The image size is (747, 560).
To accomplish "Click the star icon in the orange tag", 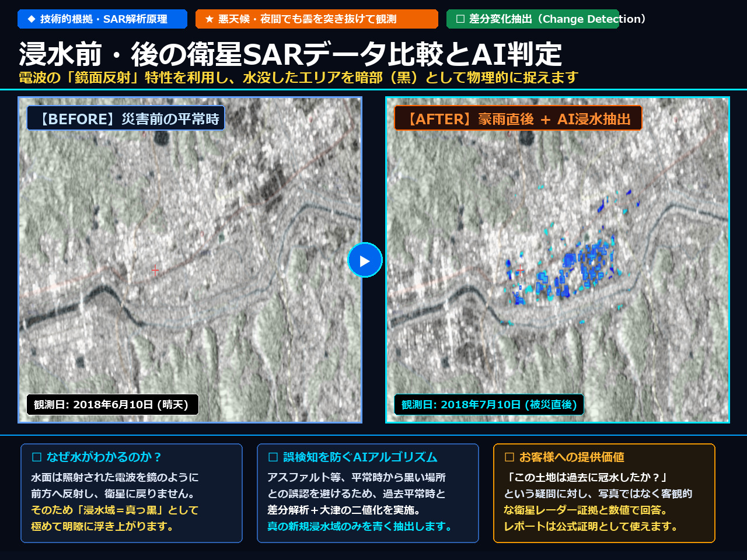I will click(210, 19).
